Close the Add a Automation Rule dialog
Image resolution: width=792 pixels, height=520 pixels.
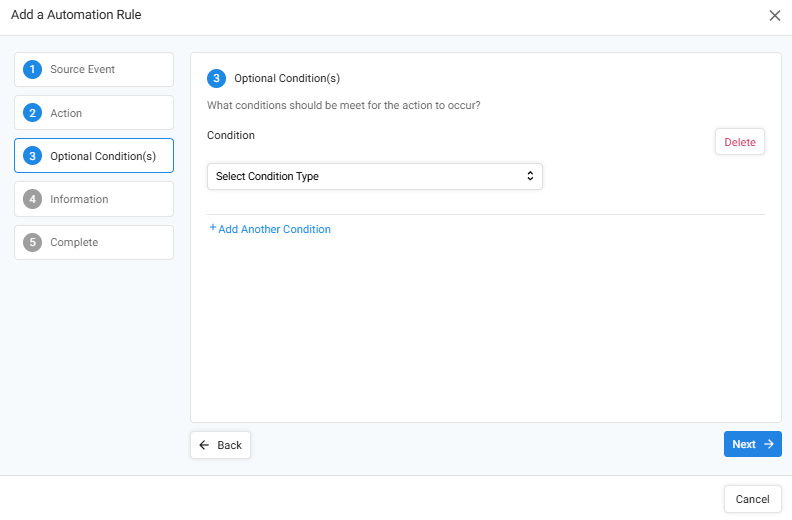(x=775, y=15)
